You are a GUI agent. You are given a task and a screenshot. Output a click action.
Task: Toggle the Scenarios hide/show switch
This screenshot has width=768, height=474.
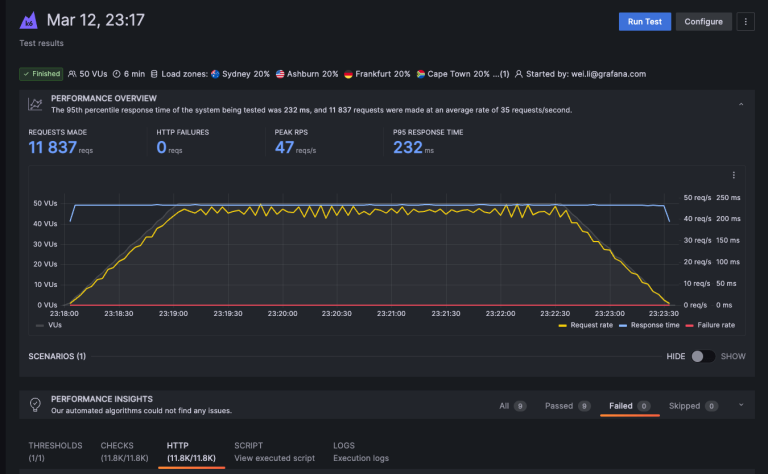point(704,356)
